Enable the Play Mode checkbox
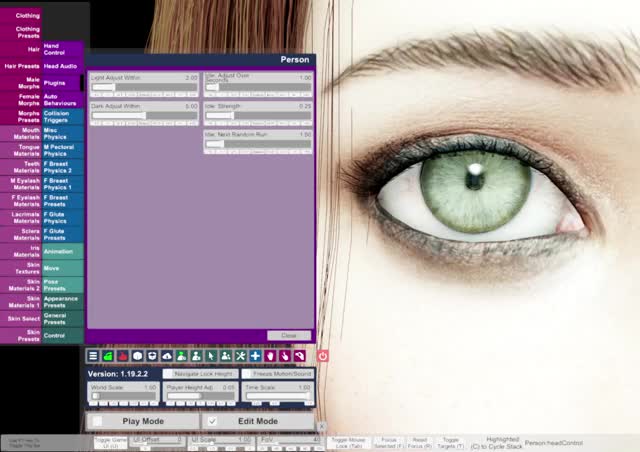The image size is (640, 452). point(97,421)
